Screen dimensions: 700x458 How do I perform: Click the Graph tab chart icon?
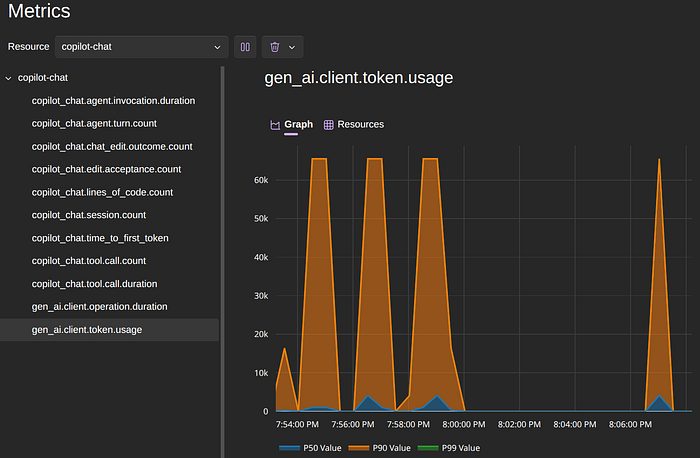tap(275, 125)
